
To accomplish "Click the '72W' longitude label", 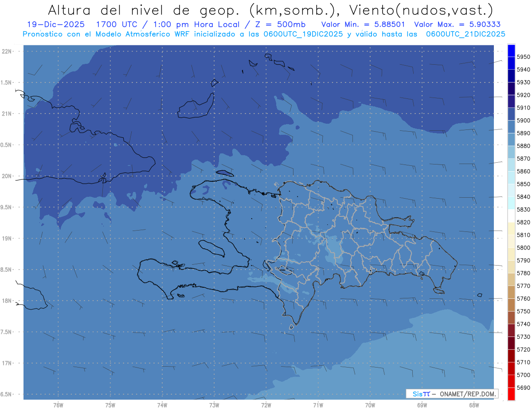I will point(266,405).
